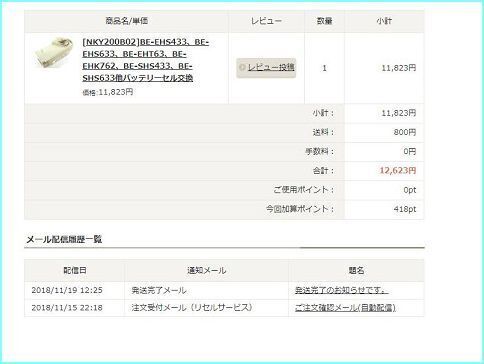Click the 小計 column header
The image size is (484, 364).
384,21
